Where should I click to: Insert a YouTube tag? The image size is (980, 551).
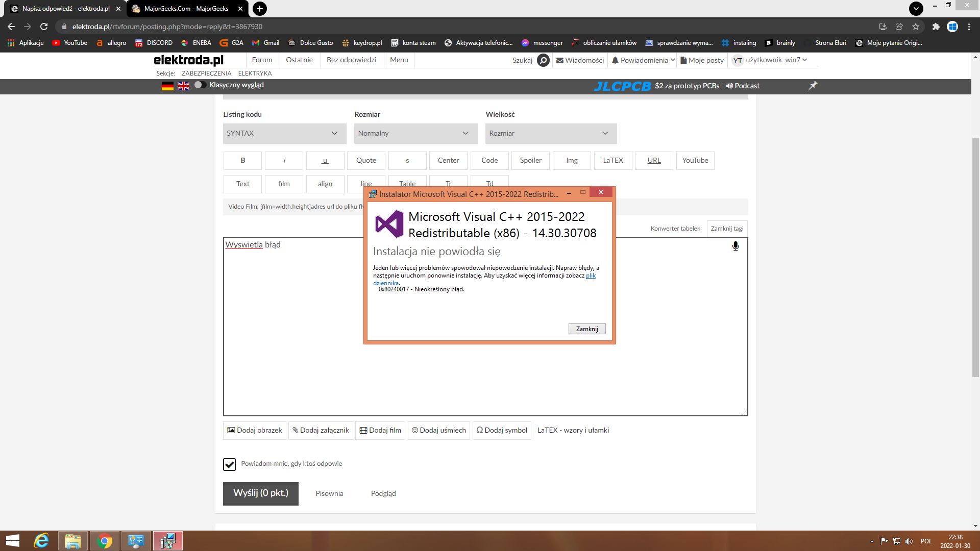(x=695, y=161)
